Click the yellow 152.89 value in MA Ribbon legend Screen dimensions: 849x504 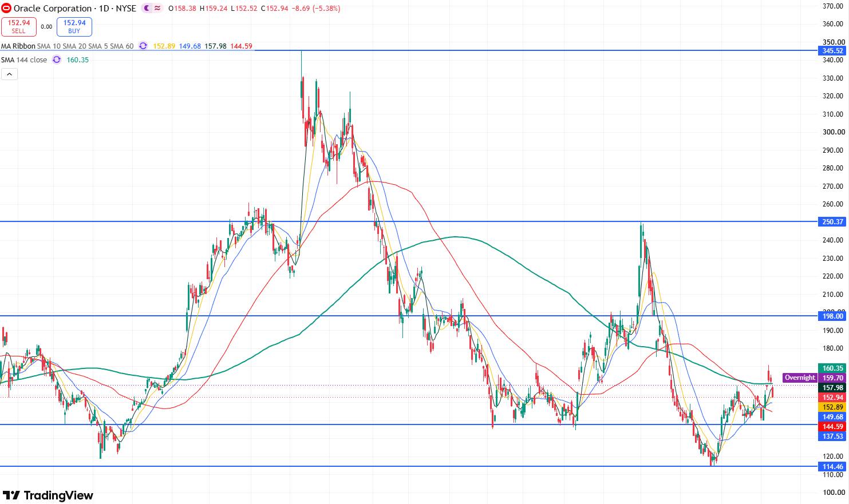tap(163, 46)
